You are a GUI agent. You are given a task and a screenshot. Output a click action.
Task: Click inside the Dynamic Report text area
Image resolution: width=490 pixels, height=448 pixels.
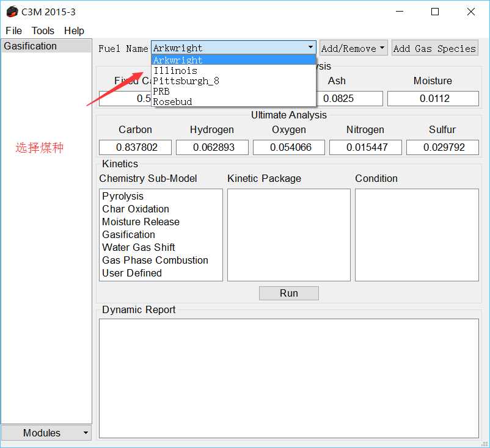[289, 378]
